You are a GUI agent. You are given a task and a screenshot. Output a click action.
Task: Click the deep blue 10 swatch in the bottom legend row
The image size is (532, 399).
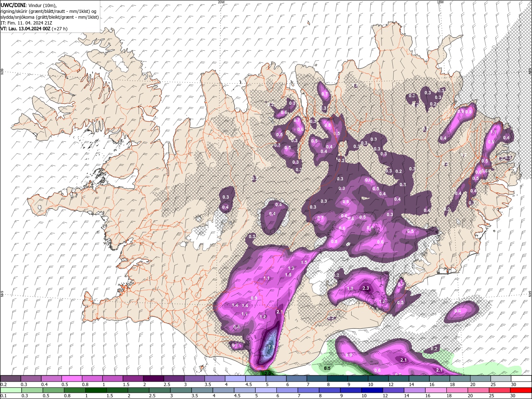pos(372,390)
